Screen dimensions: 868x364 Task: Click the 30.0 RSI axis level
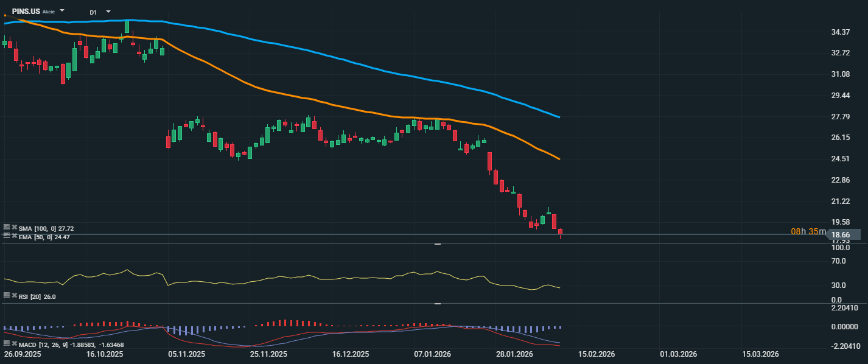(x=839, y=285)
